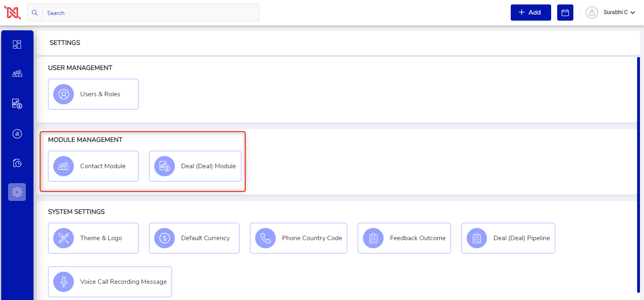Open the contacts icon in the sidebar

click(17, 74)
